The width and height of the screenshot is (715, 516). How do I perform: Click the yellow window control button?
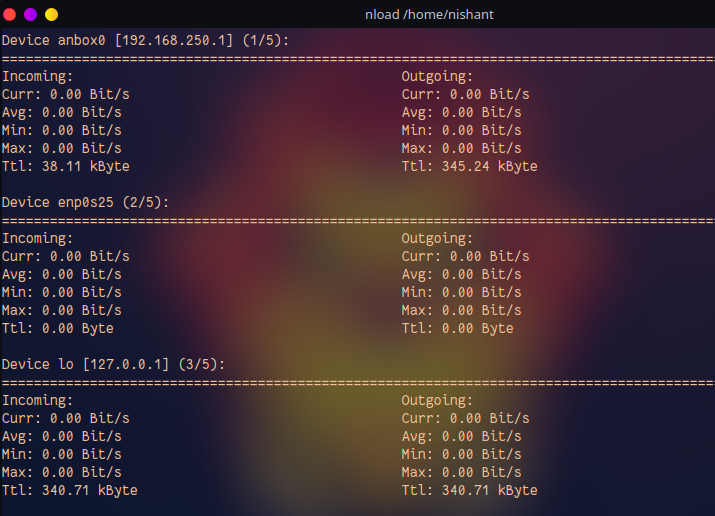coord(51,14)
